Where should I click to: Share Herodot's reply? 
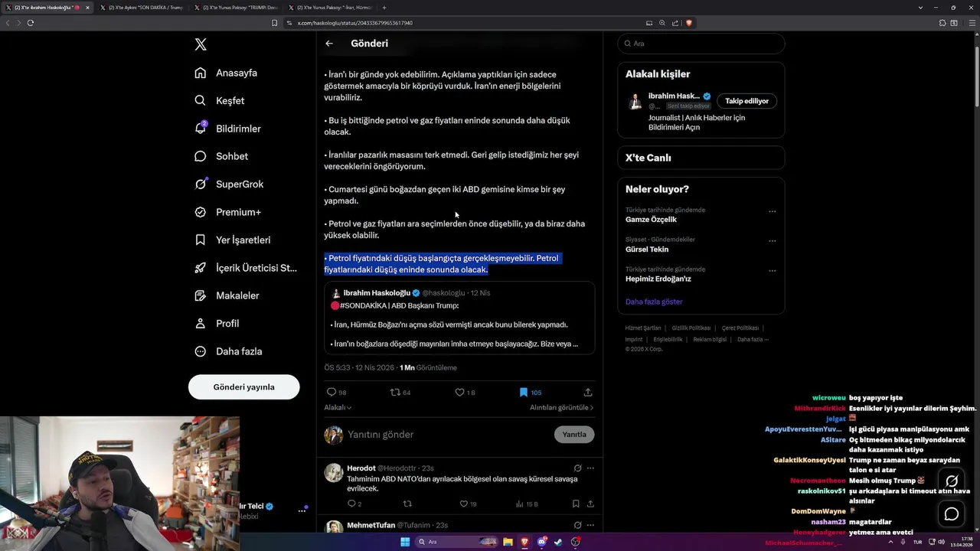590,504
